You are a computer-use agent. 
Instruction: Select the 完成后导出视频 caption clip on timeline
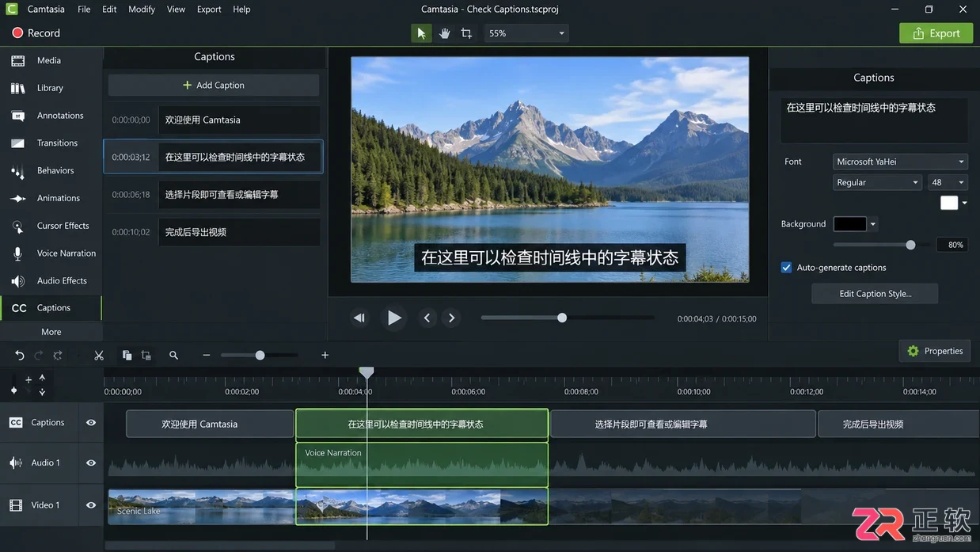pyautogui.click(x=898, y=424)
